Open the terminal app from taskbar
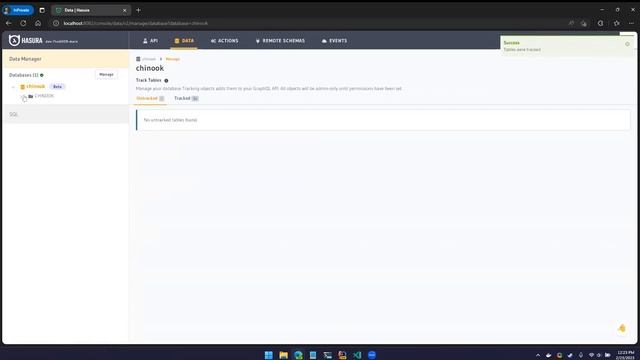This screenshot has height=360, width=640. [327, 355]
